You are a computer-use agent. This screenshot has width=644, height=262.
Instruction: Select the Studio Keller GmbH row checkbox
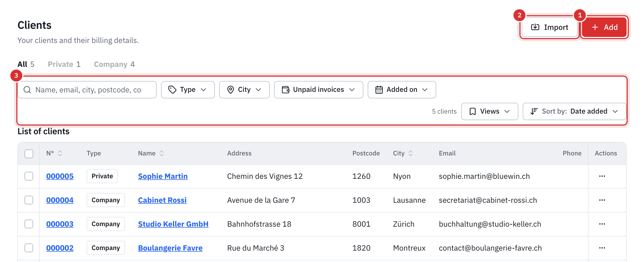[x=29, y=224]
